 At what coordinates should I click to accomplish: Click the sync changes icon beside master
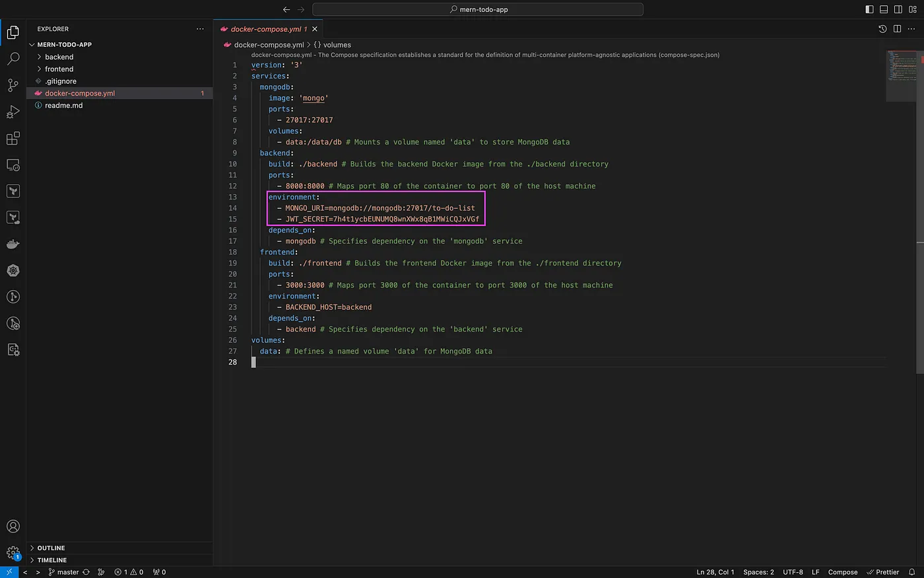(x=86, y=572)
